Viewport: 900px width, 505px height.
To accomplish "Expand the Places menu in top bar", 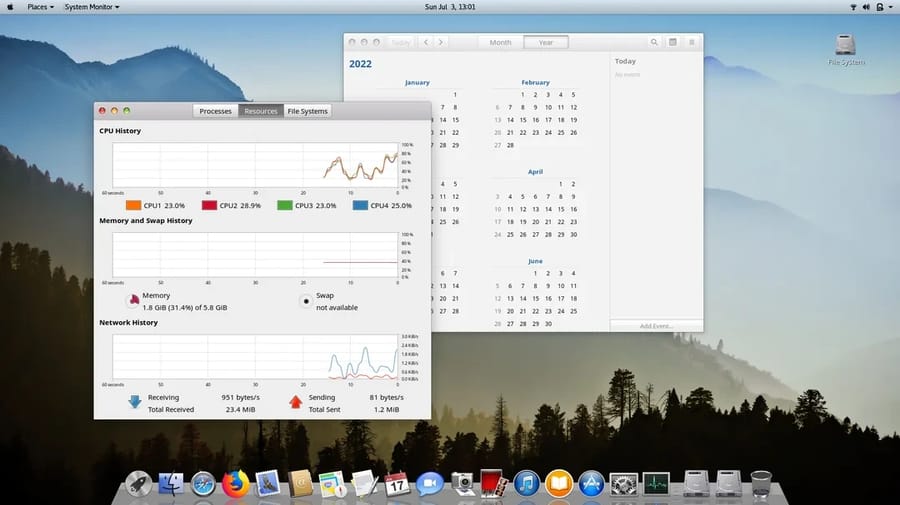I will (x=40, y=7).
